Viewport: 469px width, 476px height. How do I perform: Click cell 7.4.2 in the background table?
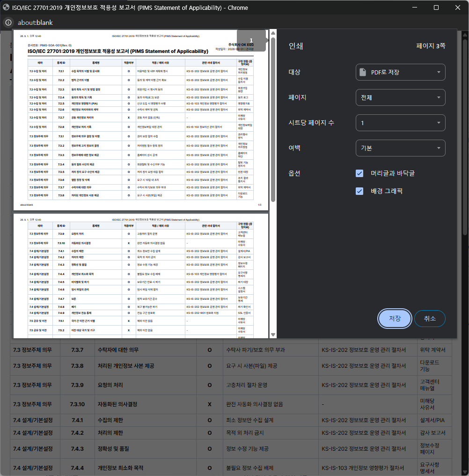(x=77, y=433)
